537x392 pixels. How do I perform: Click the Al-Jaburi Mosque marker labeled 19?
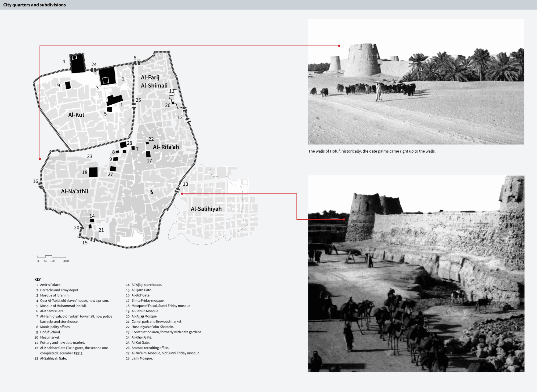point(68,85)
